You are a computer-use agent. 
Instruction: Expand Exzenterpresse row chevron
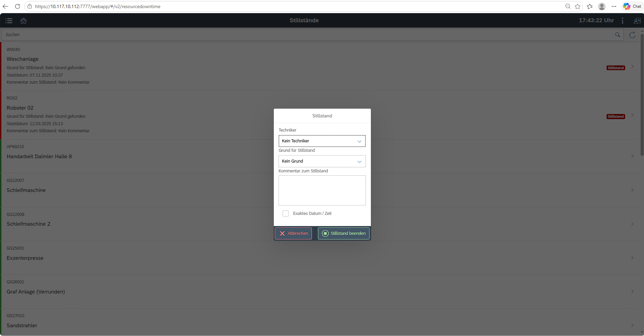[x=632, y=258]
